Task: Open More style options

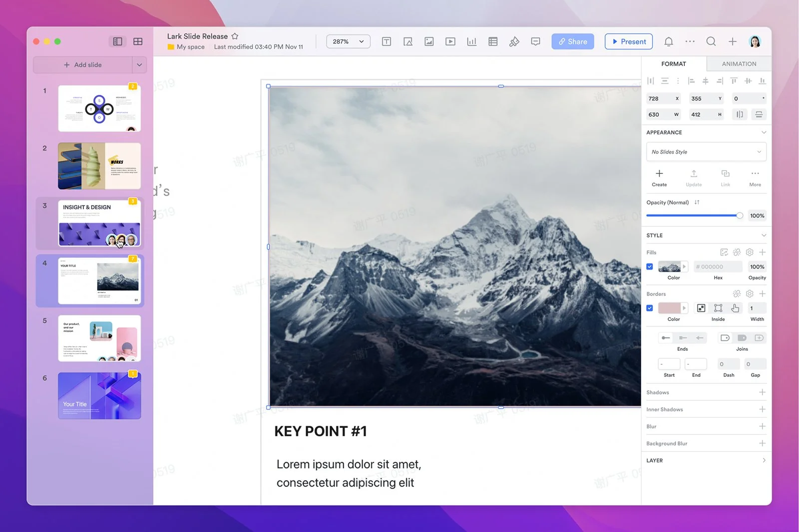Action: (x=755, y=178)
